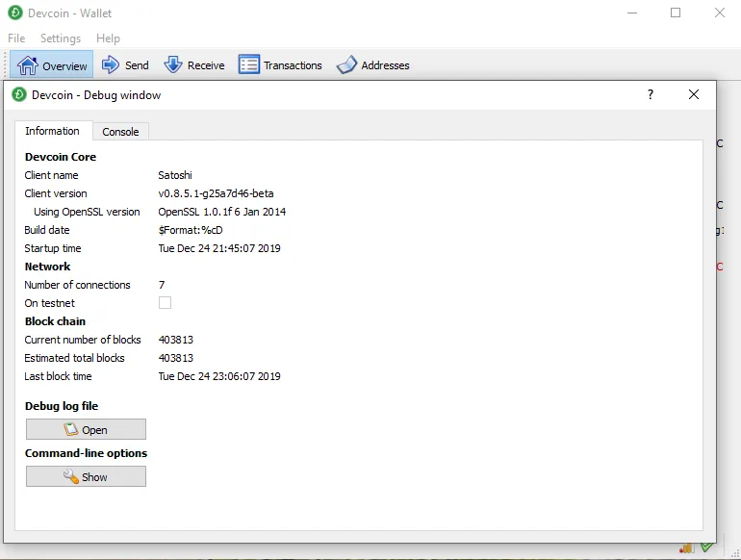Close the Debug window
This screenshot has width=741, height=560.
(693, 94)
